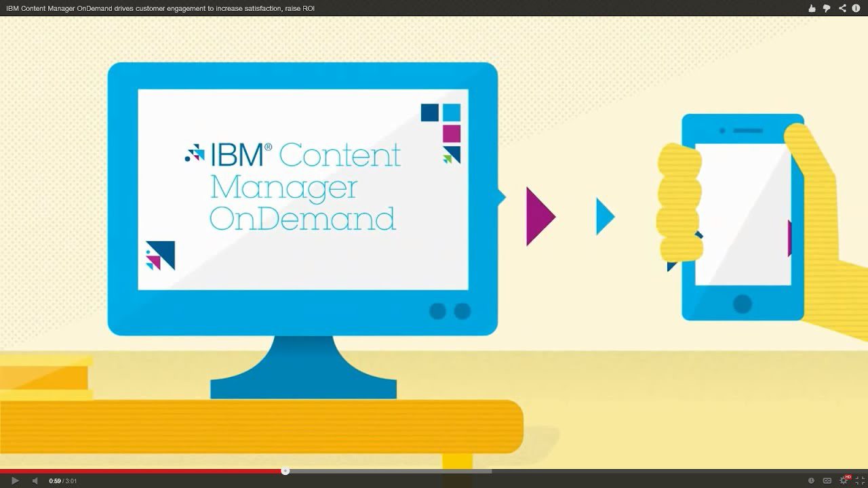Click the progress bar scrubber handle
Viewport: 868px width, 488px height.
pos(285,470)
